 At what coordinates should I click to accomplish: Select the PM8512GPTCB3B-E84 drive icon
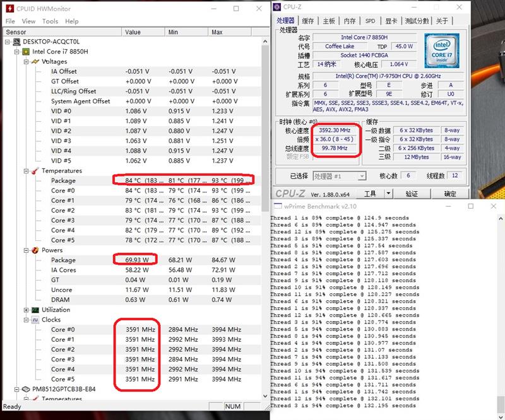click(x=26, y=389)
